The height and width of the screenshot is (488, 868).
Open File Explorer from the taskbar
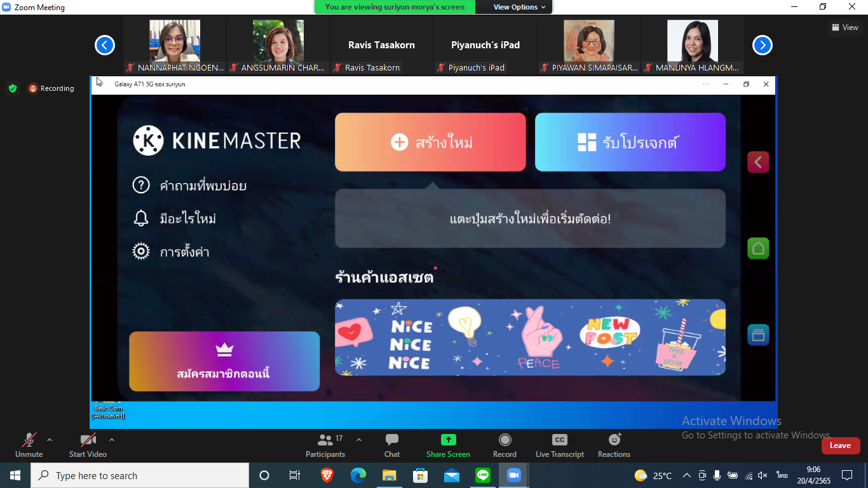[x=390, y=475]
